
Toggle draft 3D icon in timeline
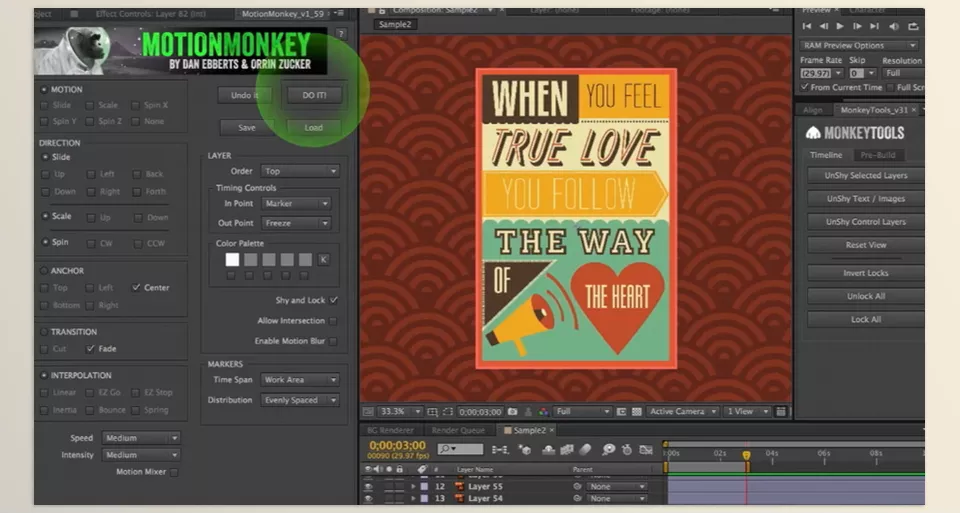click(525, 450)
